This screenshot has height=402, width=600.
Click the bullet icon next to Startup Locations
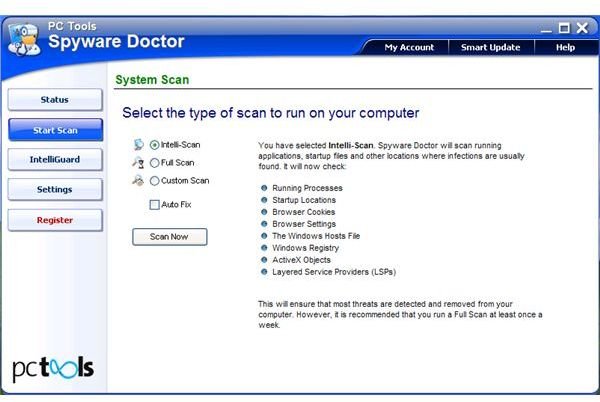(x=264, y=200)
